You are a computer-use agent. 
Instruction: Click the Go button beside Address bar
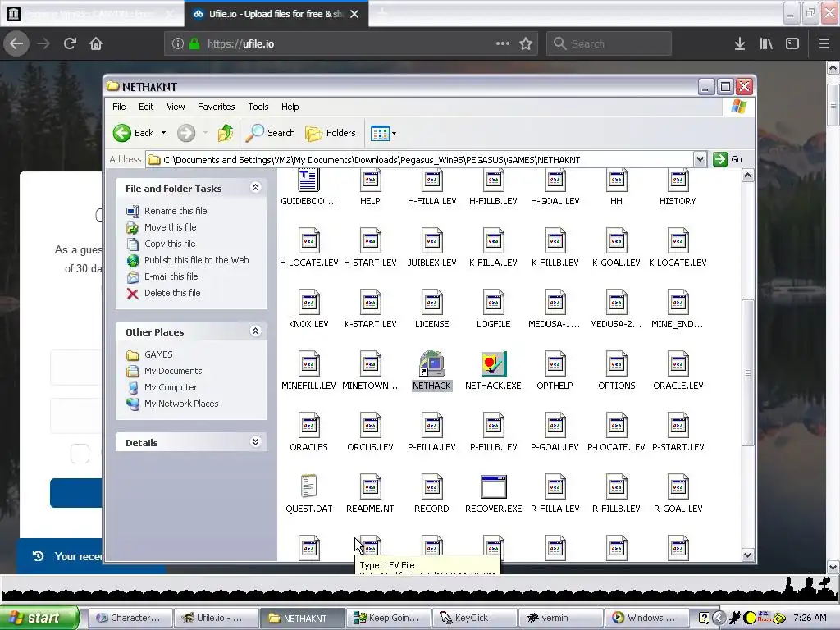point(728,159)
